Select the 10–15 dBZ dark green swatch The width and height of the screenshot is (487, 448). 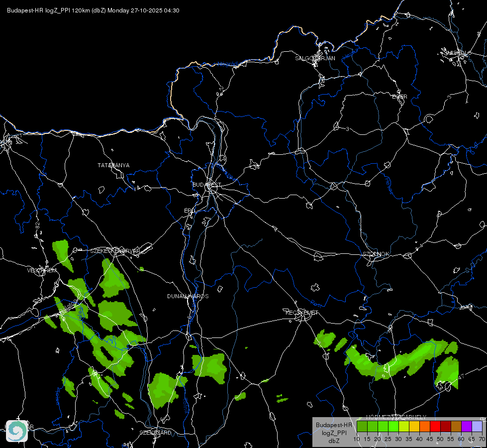pyautogui.click(x=362, y=426)
